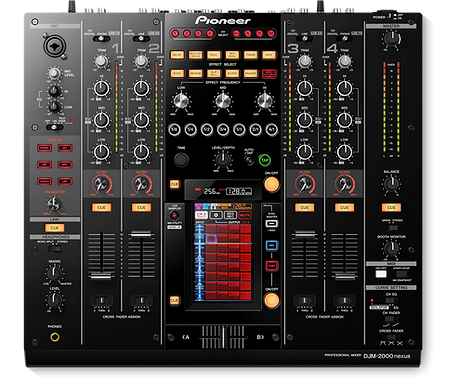Toggle channel 1 crossfader assign switch

(x=102, y=300)
